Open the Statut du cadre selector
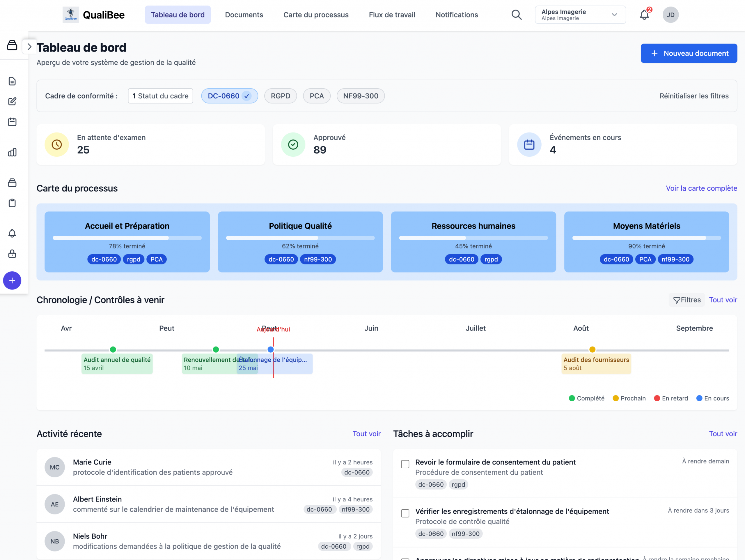 tap(160, 96)
